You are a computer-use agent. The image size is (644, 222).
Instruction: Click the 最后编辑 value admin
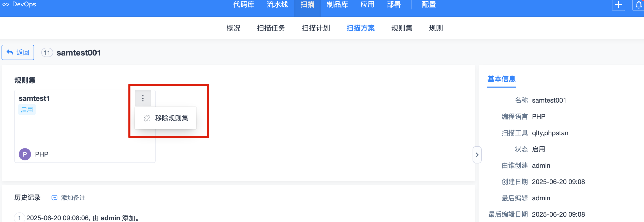coord(541,198)
